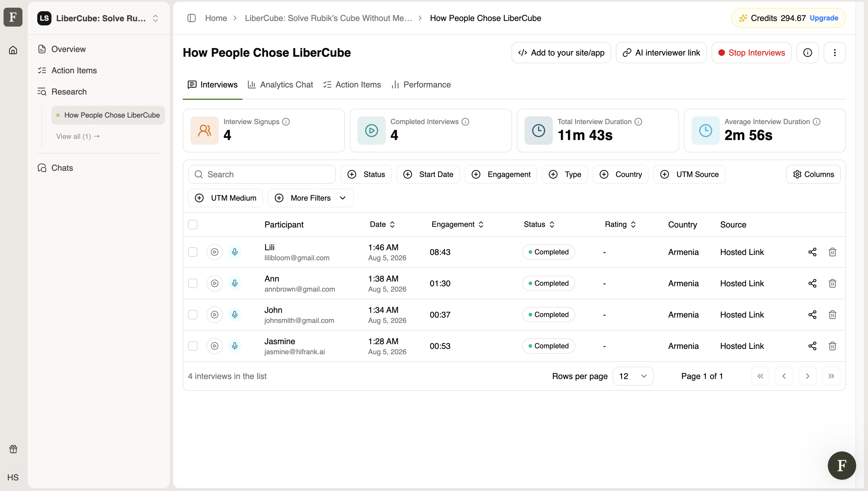Click the Upgrade link next to Credits
Image resolution: width=868 pixels, height=491 pixels.
click(x=824, y=18)
